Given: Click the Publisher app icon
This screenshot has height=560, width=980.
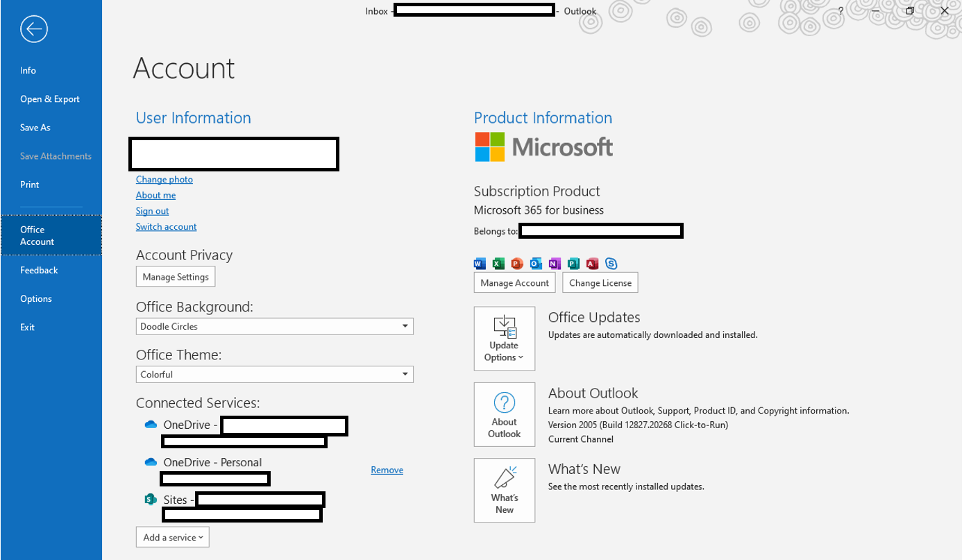Looking at the screenshot, I should point(573,263).
